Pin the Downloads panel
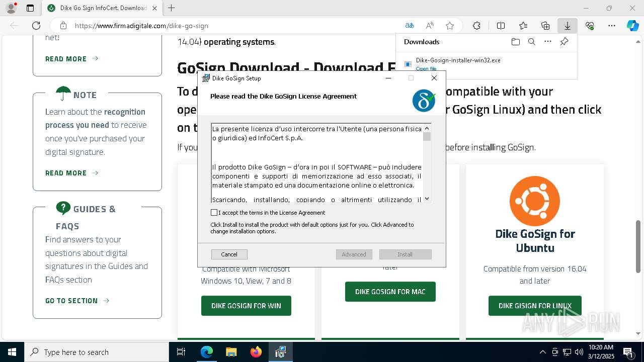This screenshot has width=644, height=362. pos(564,42)
